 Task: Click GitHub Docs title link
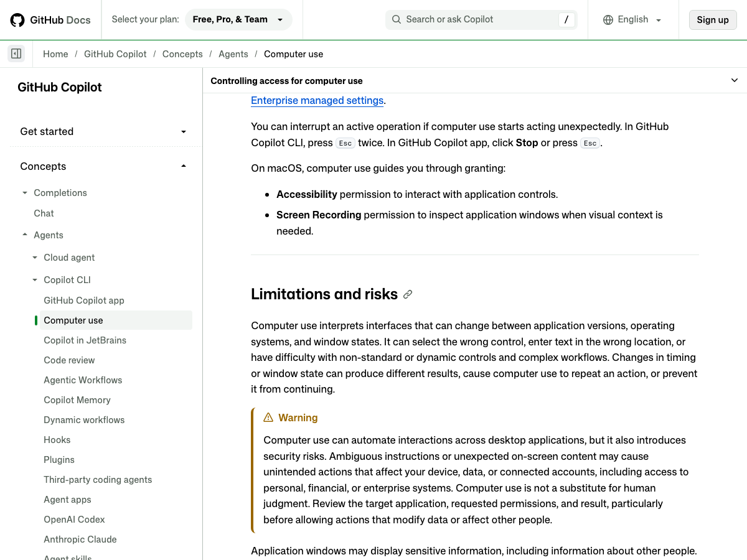tap(60, 20)
